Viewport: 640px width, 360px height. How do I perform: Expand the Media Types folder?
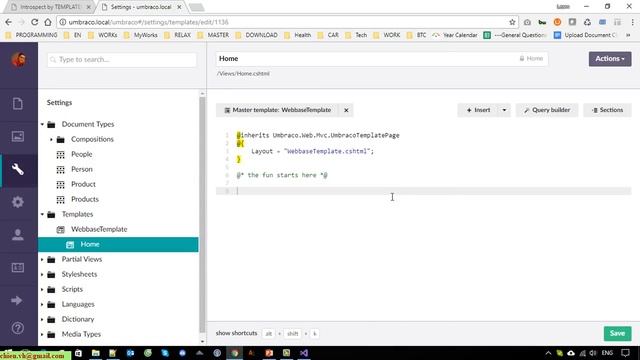42,334
